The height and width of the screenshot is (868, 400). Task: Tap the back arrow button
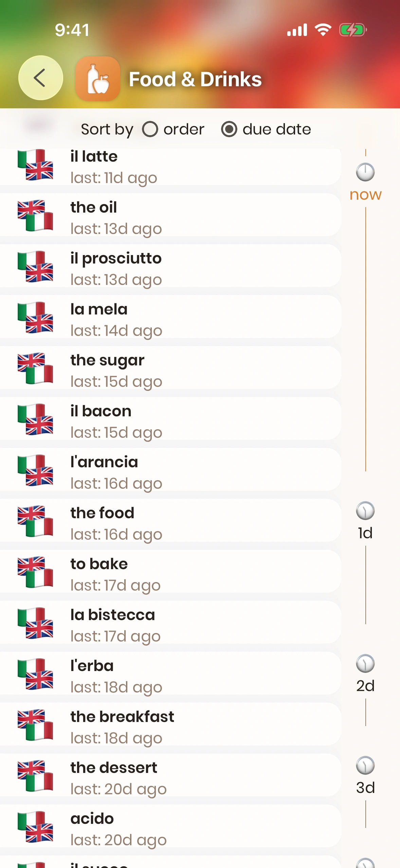point(40,78)
